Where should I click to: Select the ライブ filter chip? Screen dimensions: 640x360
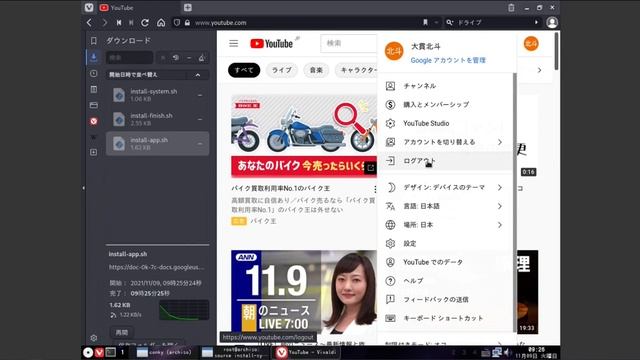pos(282,70)
